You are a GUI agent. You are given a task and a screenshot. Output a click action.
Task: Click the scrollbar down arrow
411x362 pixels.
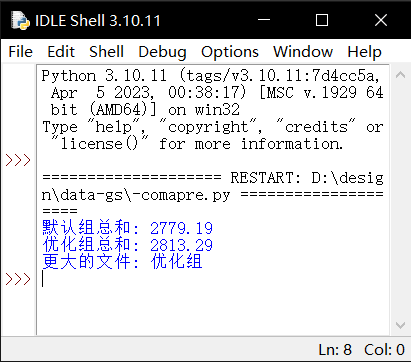(400, 325)
